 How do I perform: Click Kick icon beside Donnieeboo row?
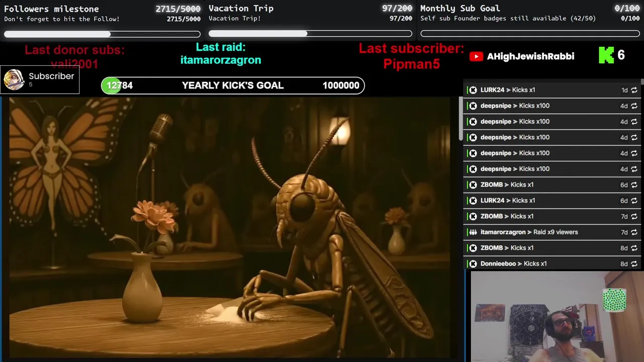(x=473, y=263)
